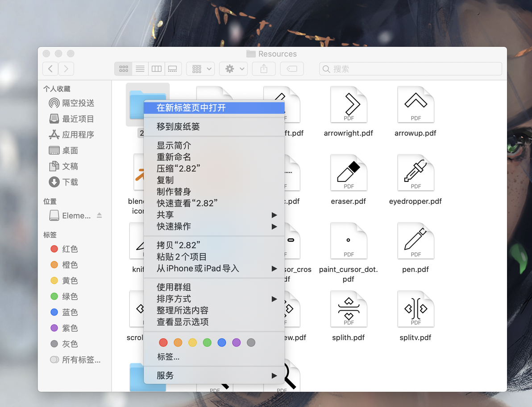This screenshot has height=407, width=532.
Task: Choose 查看显示选项 from context menu
Action: 214,322
